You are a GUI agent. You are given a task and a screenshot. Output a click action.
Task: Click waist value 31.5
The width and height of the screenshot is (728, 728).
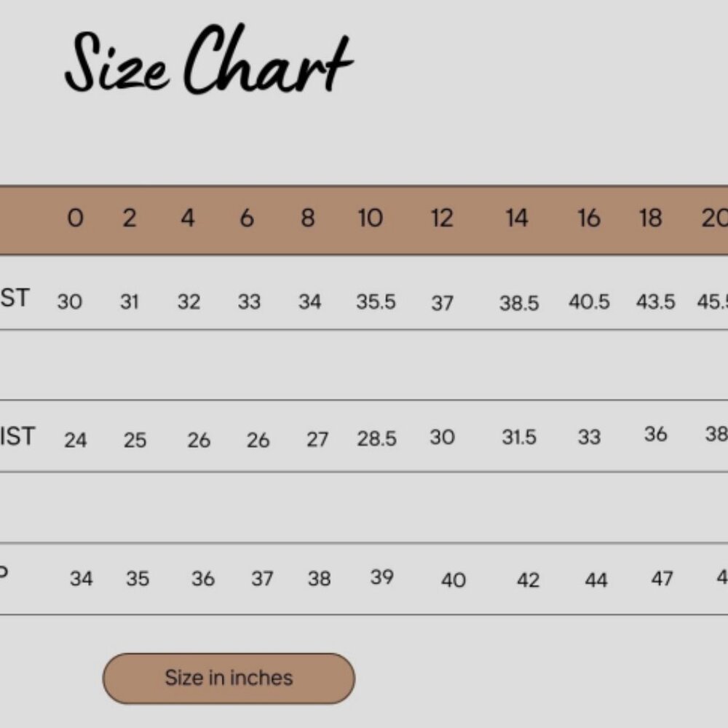(519, 438)
